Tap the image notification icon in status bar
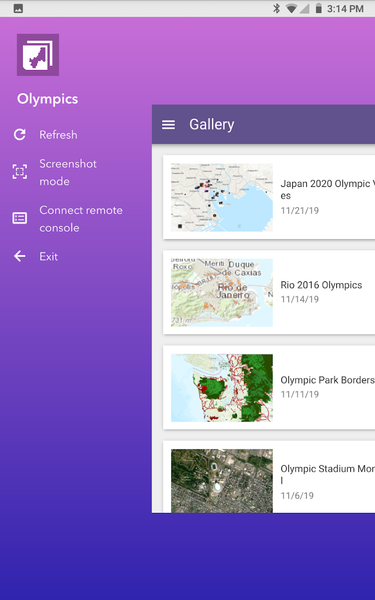This screenshot has height=600, width=375. point(18,8)
